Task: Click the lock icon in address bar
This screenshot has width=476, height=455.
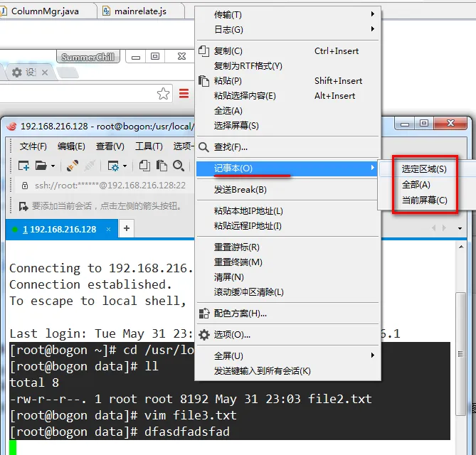Action: [x=25, y=186]
